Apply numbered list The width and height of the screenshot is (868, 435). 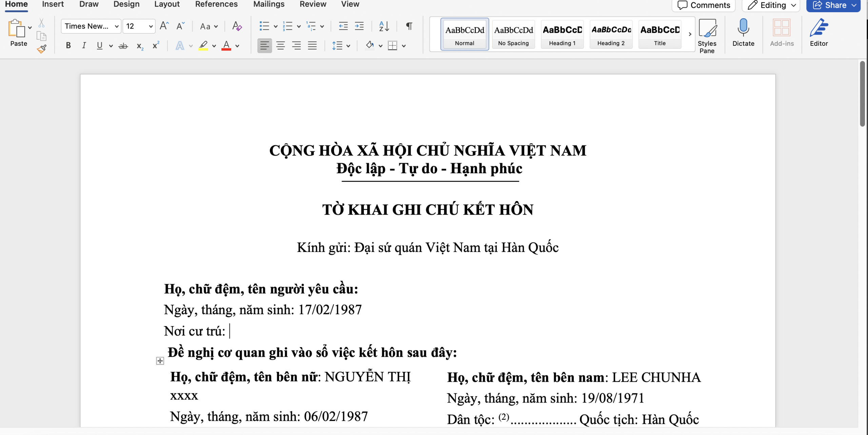click(x=288, y=26)
